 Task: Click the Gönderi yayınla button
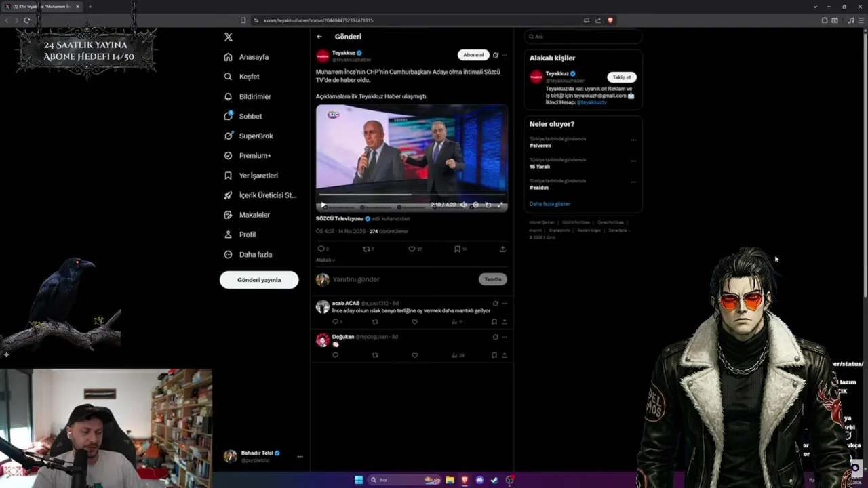pyautogui.click(x=259, y=280)
